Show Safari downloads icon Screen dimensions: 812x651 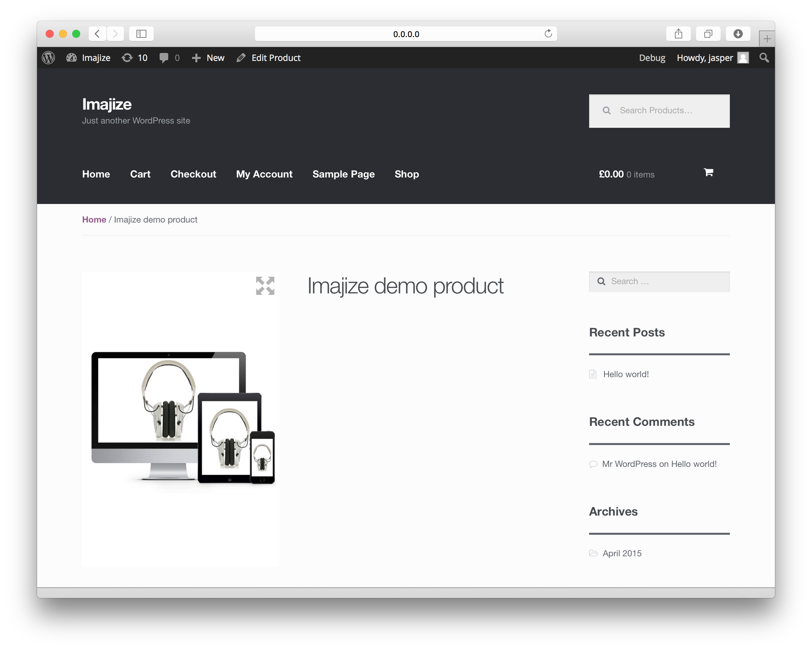738,33
